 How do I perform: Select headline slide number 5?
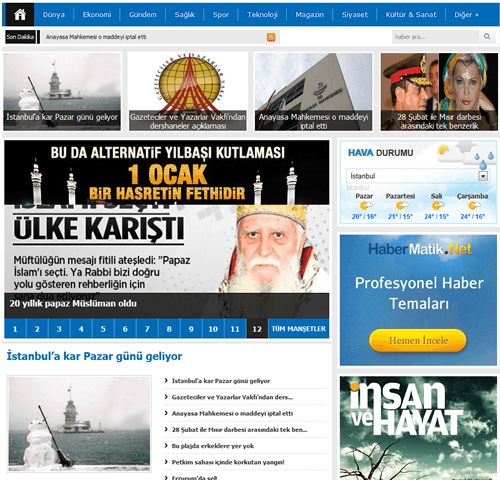(x=103, y=329)
